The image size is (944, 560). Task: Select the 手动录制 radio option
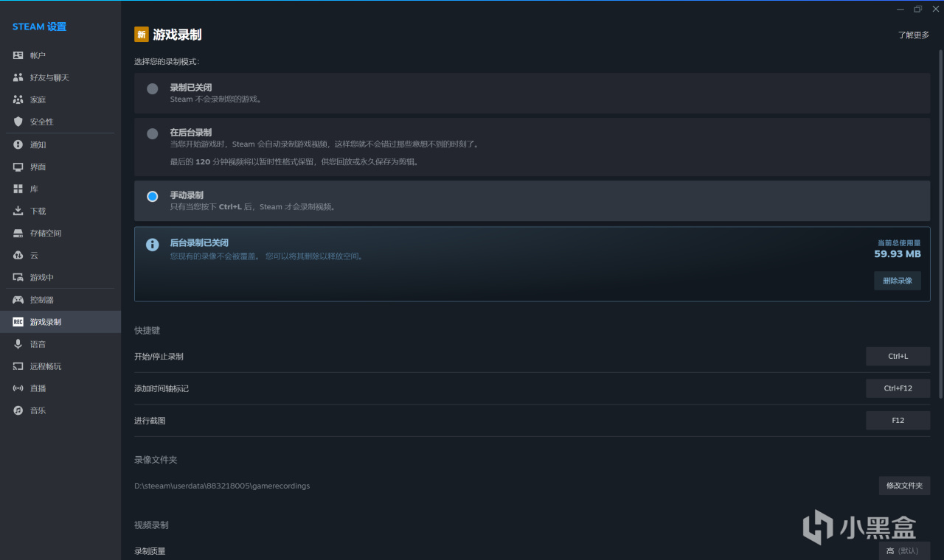(x=153, y=197)
